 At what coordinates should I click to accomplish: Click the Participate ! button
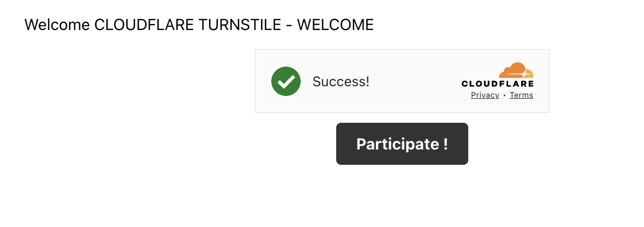402,144
